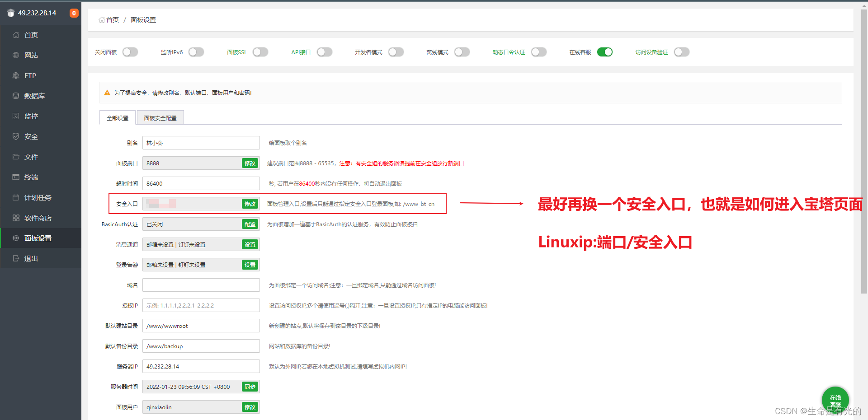Toggle the 关闭面板 switch

coord(130,52)
